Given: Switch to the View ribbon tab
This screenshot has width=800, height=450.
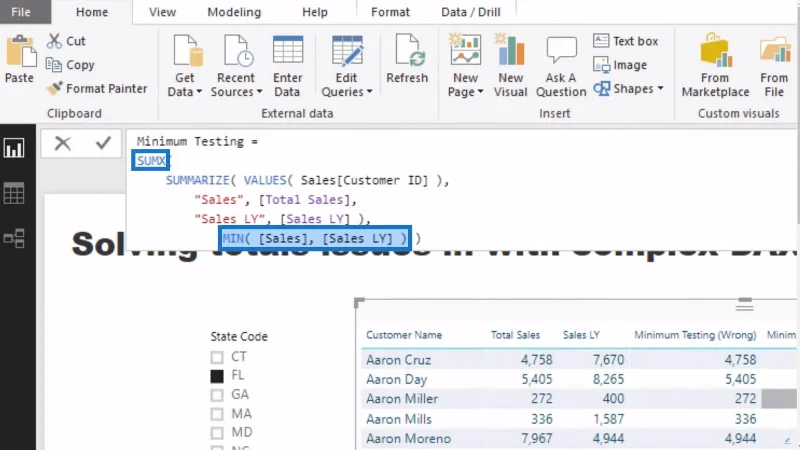Looking at the screenshot, I should pyautogui.click(x=162, y=12).
